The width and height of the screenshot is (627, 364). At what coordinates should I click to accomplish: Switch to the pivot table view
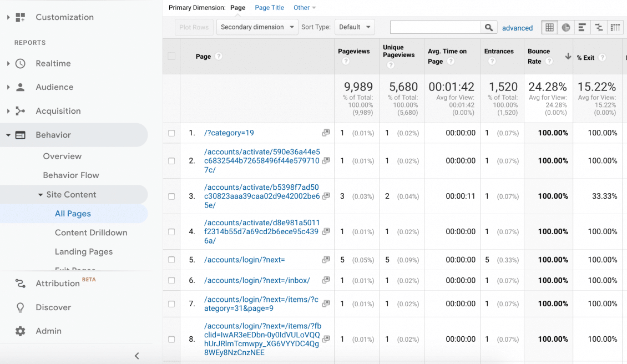(615, 27)
